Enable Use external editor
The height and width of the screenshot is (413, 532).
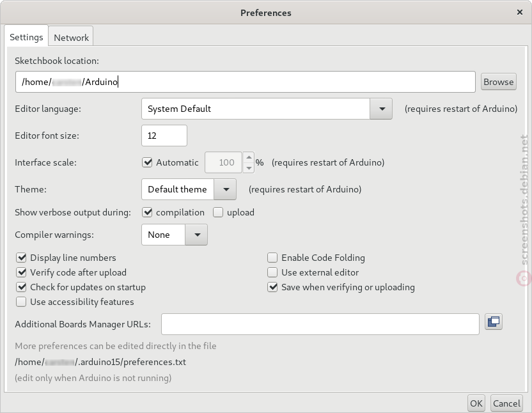pos(272,272)
